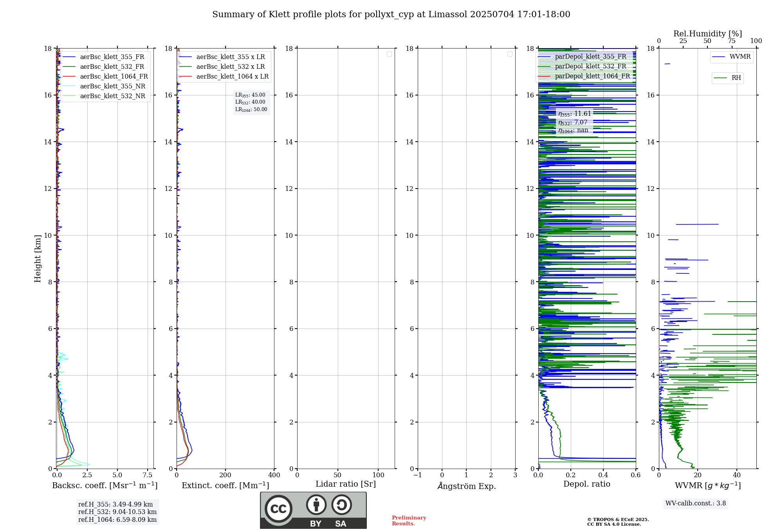Click the WV-calib.const.: 3.8 label
Screen dimensions: 783x532
696,503
